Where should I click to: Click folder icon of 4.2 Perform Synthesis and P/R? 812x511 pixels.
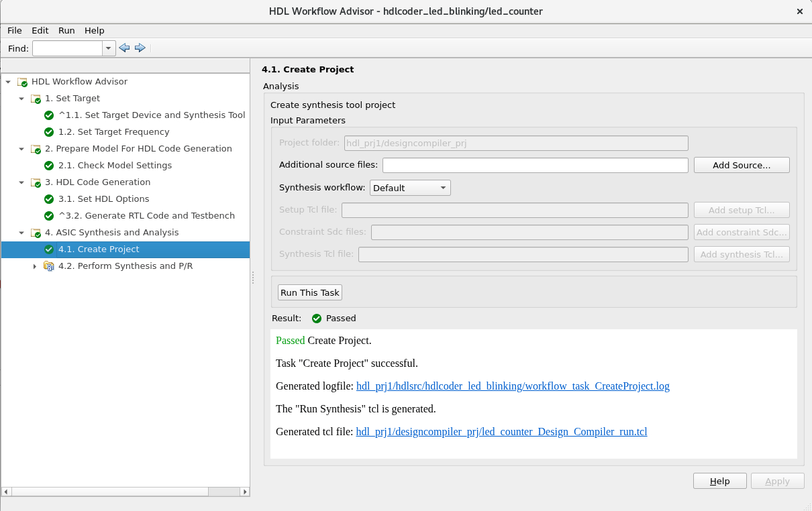tap(49, 266)
